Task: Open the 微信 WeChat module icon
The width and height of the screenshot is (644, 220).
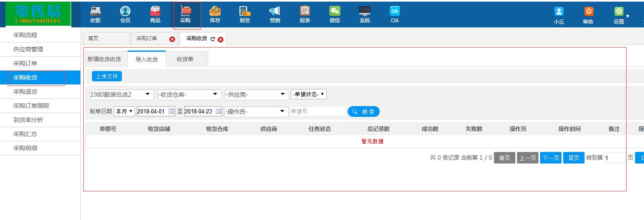Action: click(335, 12)
